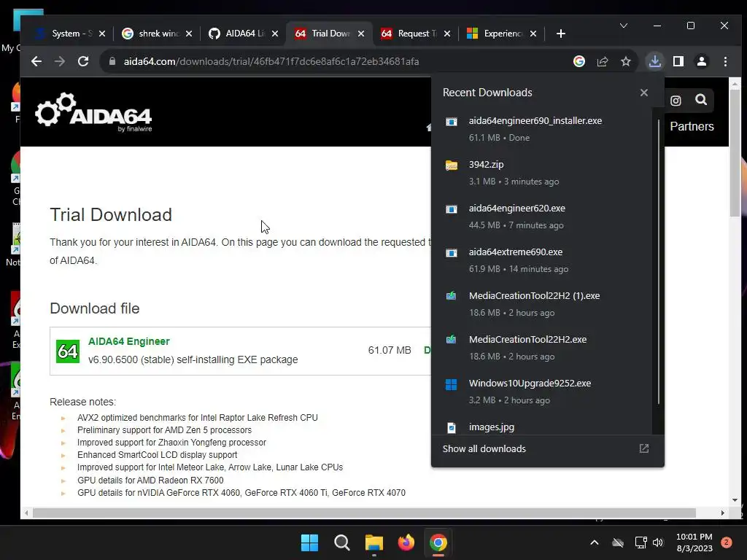The width and height of the screenshot is (747, 560).
Task: Click the AIDA64 logo
Action: coord(94,112)
